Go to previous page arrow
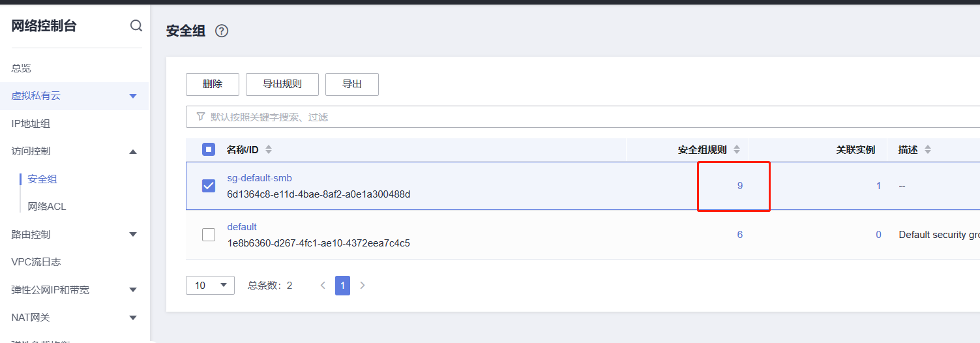 (x=322, y=285)
